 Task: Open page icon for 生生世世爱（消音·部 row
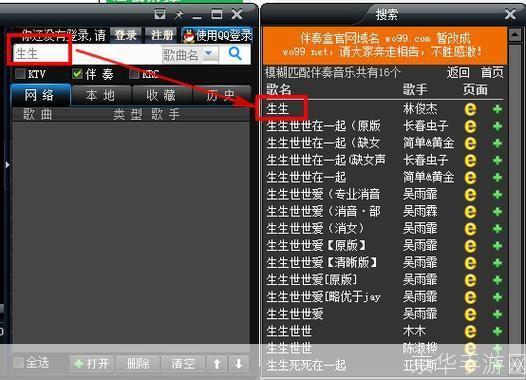click(470, 212)
